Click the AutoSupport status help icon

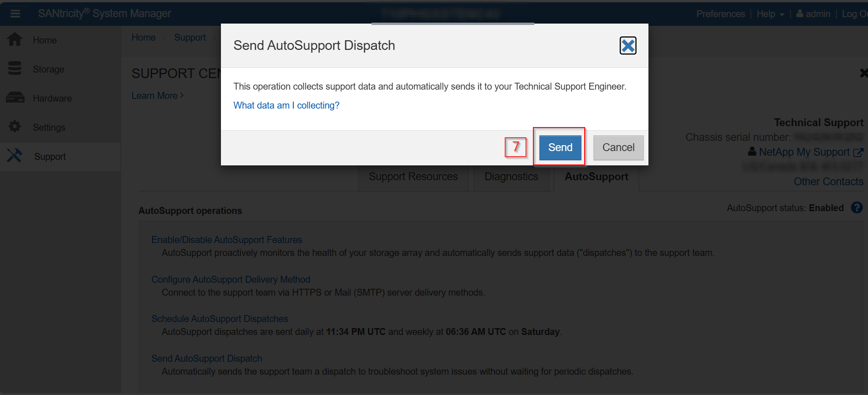[x=856, y=208]
